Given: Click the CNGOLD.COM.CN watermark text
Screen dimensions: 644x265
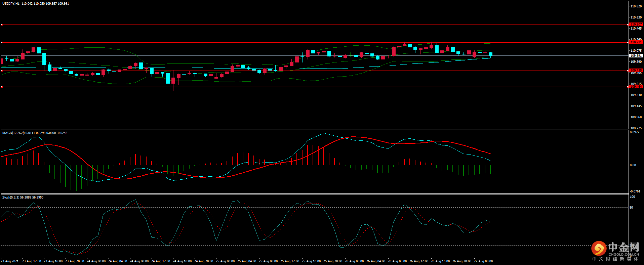Looking at the screenshot, I should click(x=623, y=255).
